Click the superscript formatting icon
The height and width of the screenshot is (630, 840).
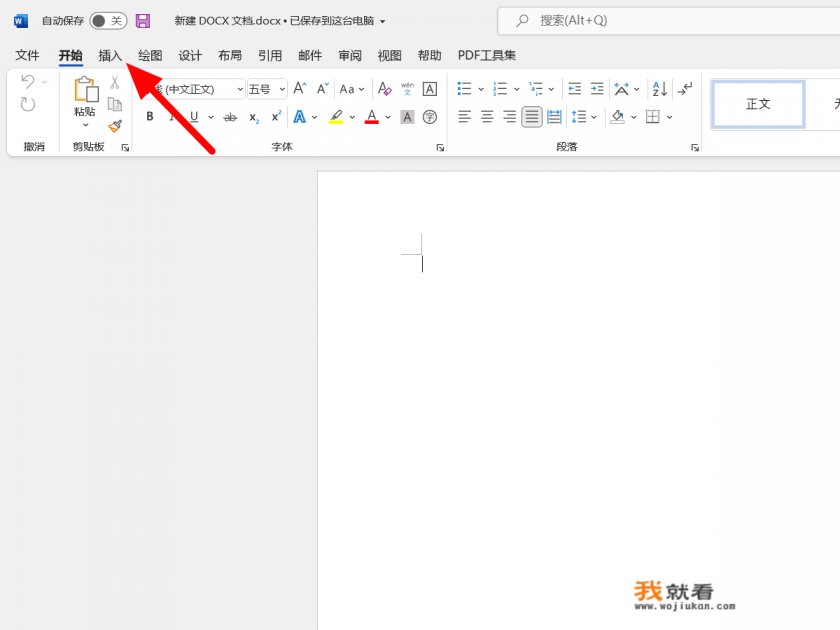click(276, 115)
